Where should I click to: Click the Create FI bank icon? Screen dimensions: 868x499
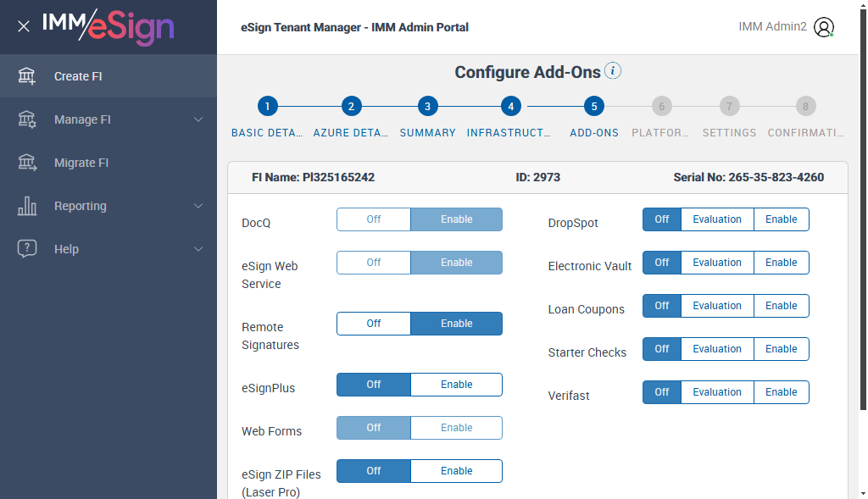[26, 75]
